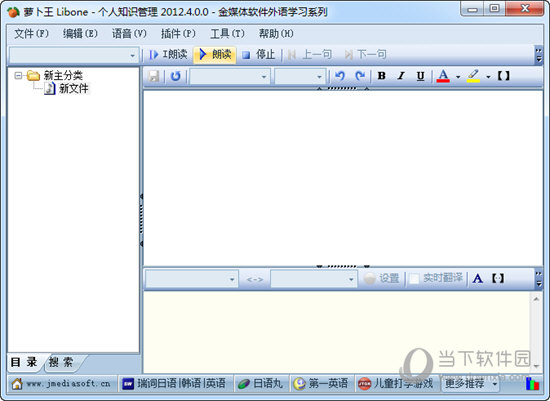The image size is (550, 401).
Task: Open the voice selection combo box
Action: (74, 55)
